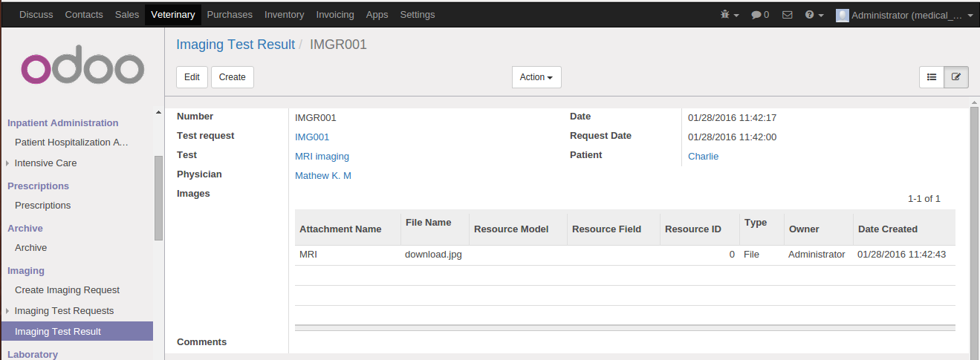
Task: Open the debug bug icon menu
Action: 730,15
